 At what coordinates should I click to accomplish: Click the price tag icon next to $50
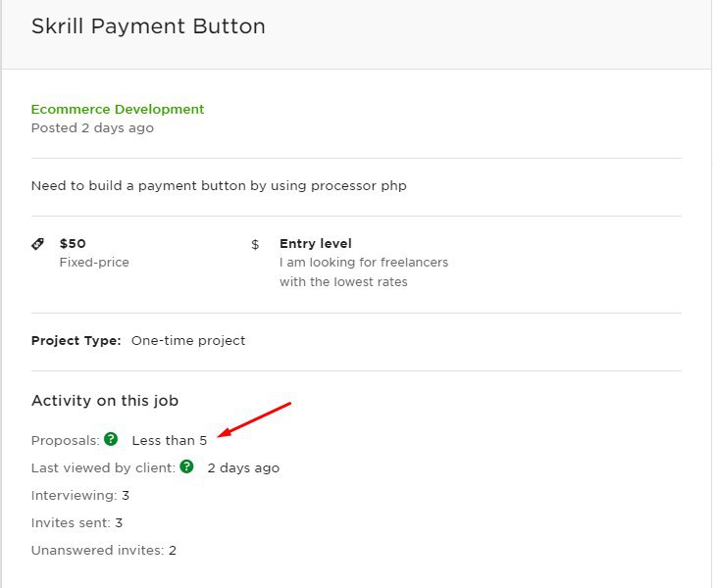37,244
